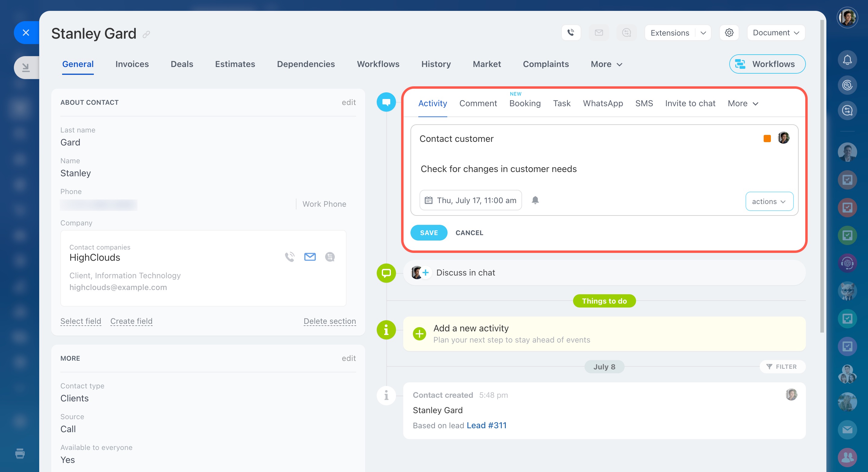
Task: Expand the More menu in the timeline tabs
Action: point(743,104)
